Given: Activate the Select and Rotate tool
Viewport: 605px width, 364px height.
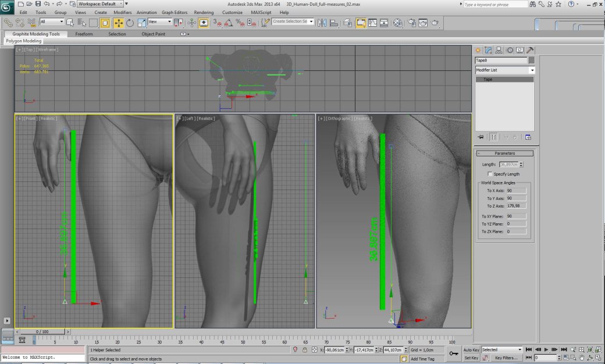Looking at the screenshot, I should pos(130,23).
